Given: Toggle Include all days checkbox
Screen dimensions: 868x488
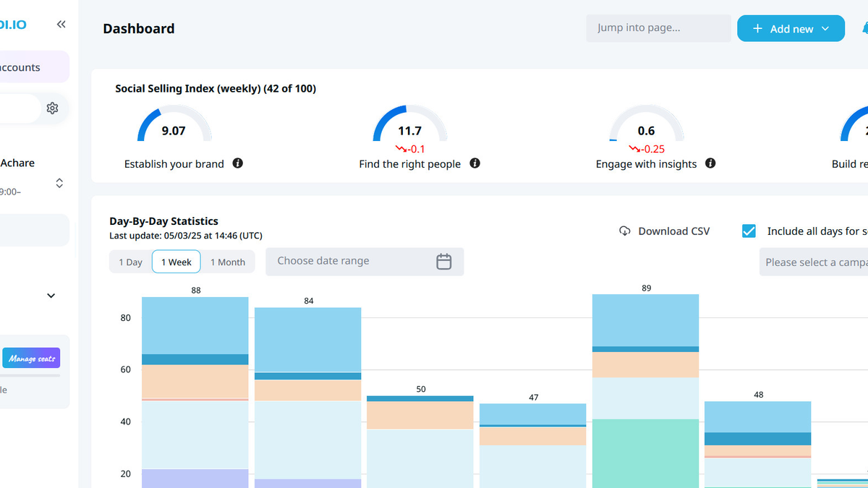Looking at the screenshot, I should tap(749, 231).
